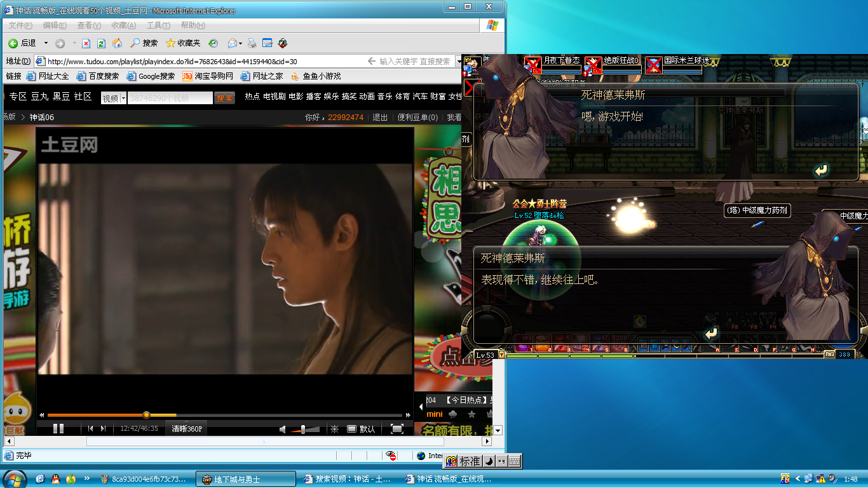Image resolution: width=868 pixels, height=488 pixels.
Task: Toggle the IME soft keyboard button
Action: point(515,461)
